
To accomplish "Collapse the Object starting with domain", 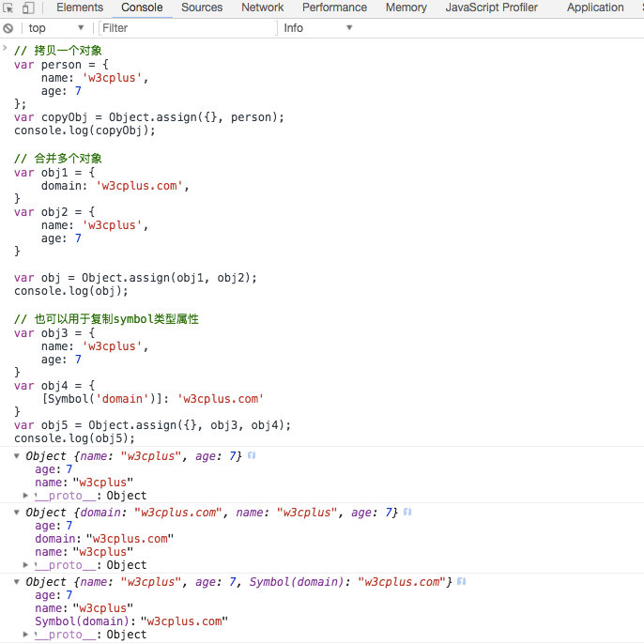I will coord(17,513).
